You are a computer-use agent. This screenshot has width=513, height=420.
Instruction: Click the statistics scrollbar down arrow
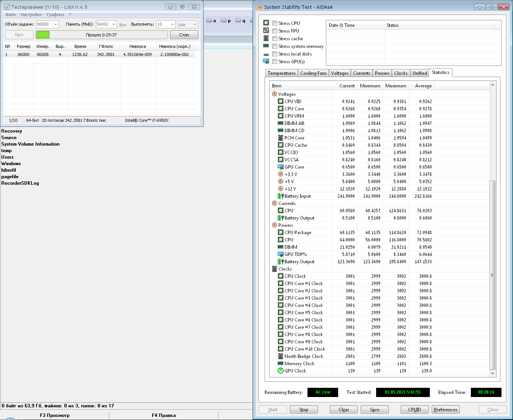pos(493,374)
